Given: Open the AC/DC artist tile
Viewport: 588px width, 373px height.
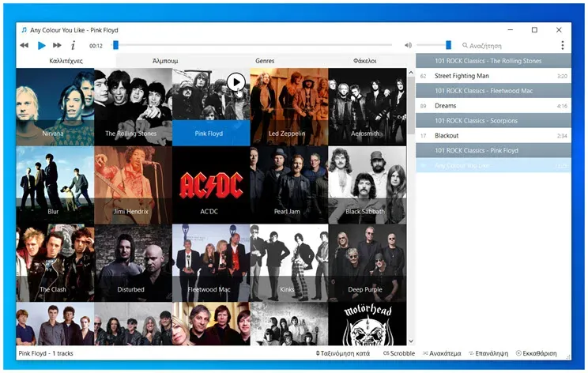Looking at the screenshot, I should click(x=211, y=185).
